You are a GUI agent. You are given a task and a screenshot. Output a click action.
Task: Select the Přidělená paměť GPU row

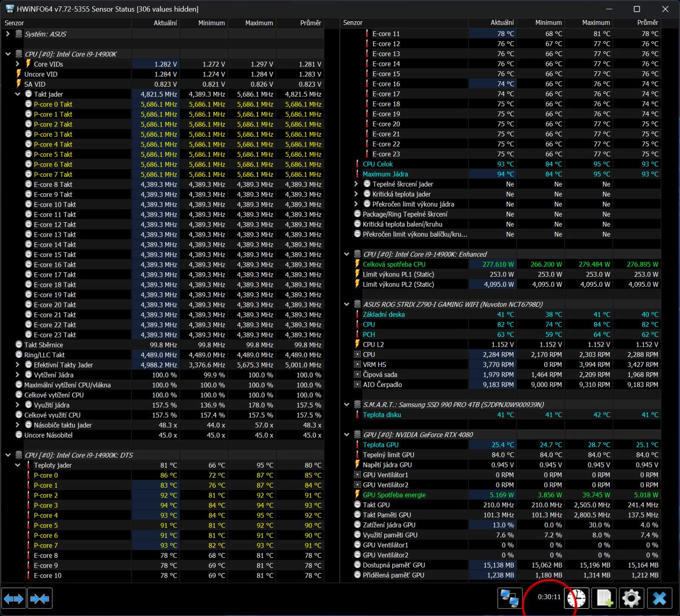[501, 575]
